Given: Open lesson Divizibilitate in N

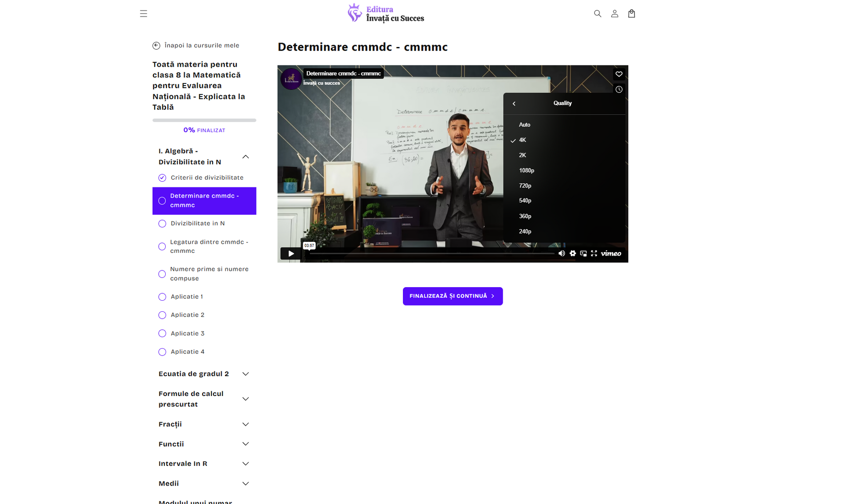Looking at the screenshot, I should coord(198,223).
